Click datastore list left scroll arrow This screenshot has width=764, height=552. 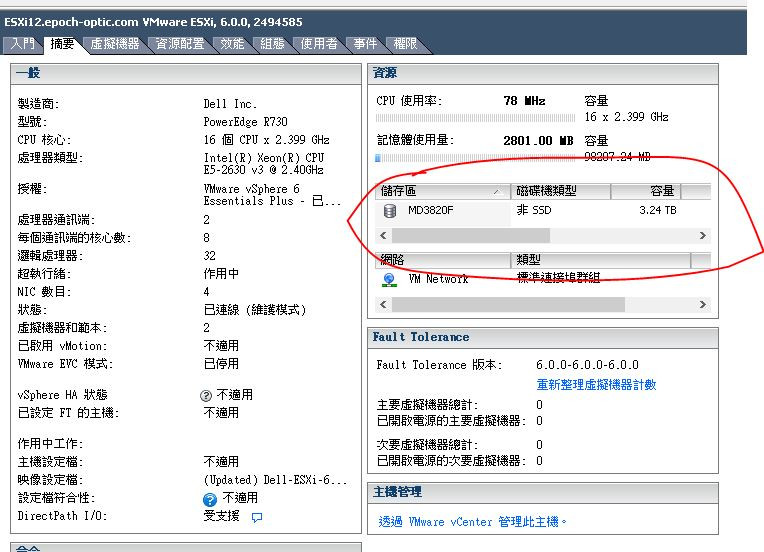tap(383, 236)
